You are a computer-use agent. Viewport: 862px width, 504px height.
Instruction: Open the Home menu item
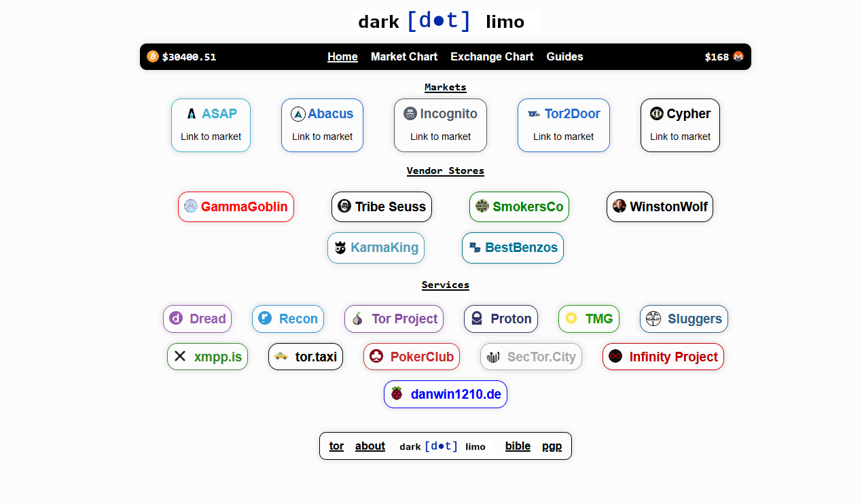342,57
